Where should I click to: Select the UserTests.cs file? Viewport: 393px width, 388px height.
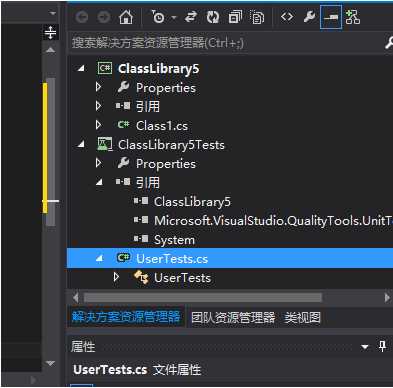(172, 259)
